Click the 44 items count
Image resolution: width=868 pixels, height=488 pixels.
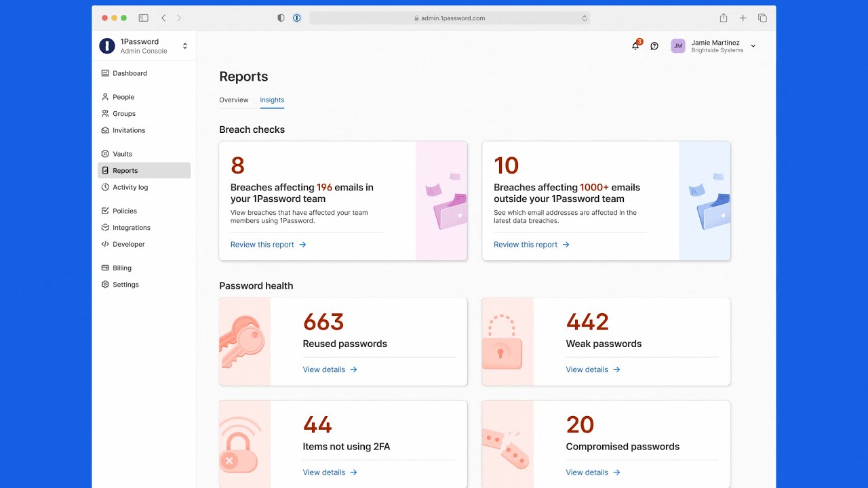(x=317, y=425)
